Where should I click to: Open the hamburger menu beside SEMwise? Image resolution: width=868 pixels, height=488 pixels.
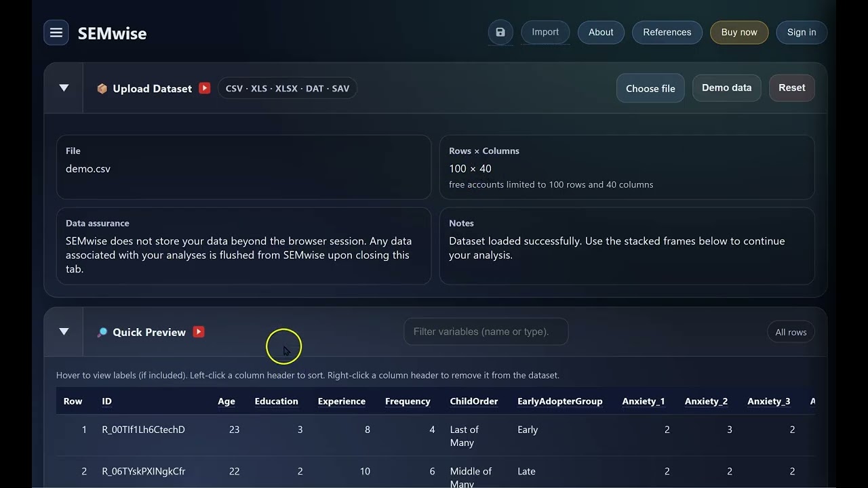(x=56, y=33)
